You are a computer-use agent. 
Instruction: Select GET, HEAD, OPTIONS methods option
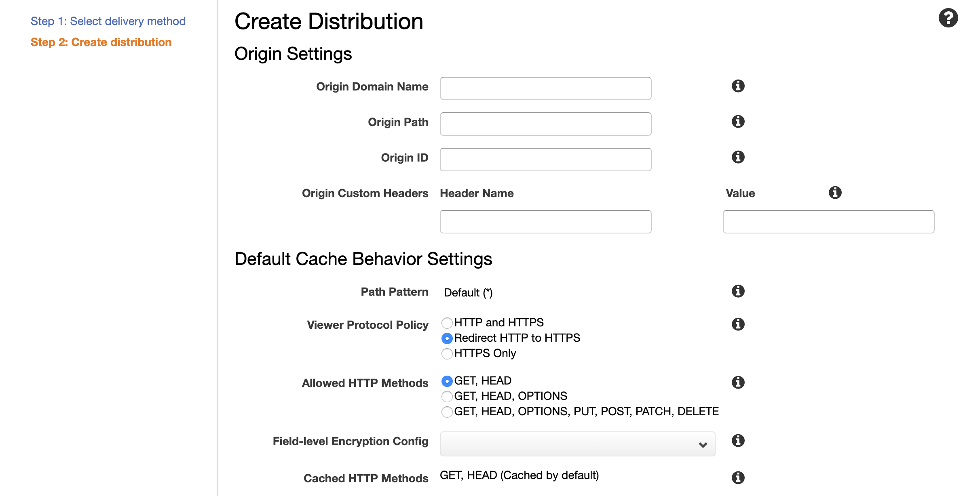447,397
